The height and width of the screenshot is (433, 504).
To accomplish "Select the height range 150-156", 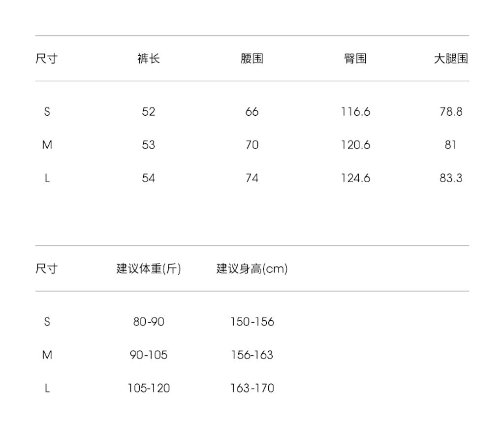I will (252, 322).
